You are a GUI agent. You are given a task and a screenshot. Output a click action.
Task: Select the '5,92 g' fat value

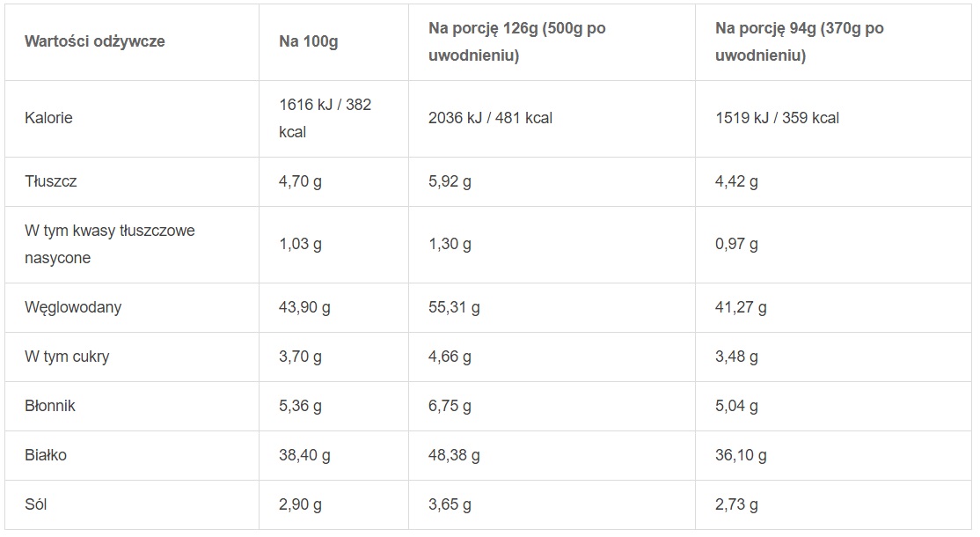[x=450, y=182]
